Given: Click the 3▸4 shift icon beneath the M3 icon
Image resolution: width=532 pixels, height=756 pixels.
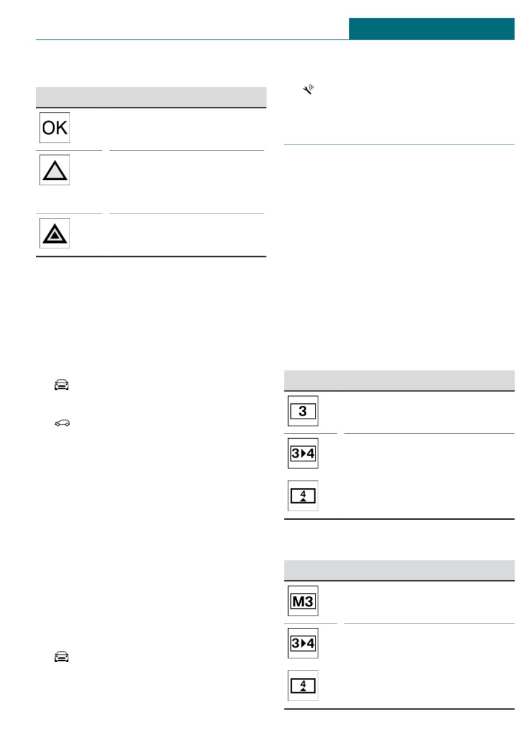Looking at the screenshot, I should point(303,643).
